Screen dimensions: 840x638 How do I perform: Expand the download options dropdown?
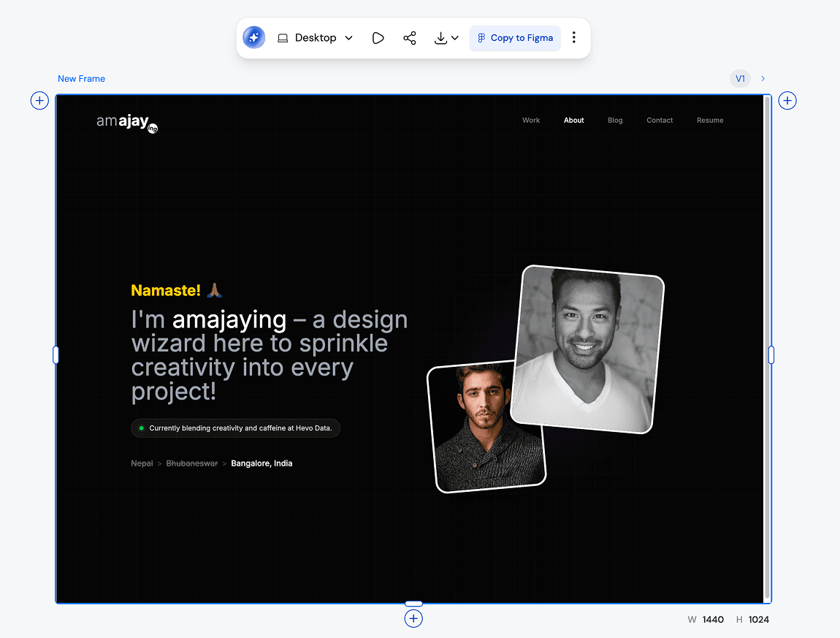[x=446, y=38]
